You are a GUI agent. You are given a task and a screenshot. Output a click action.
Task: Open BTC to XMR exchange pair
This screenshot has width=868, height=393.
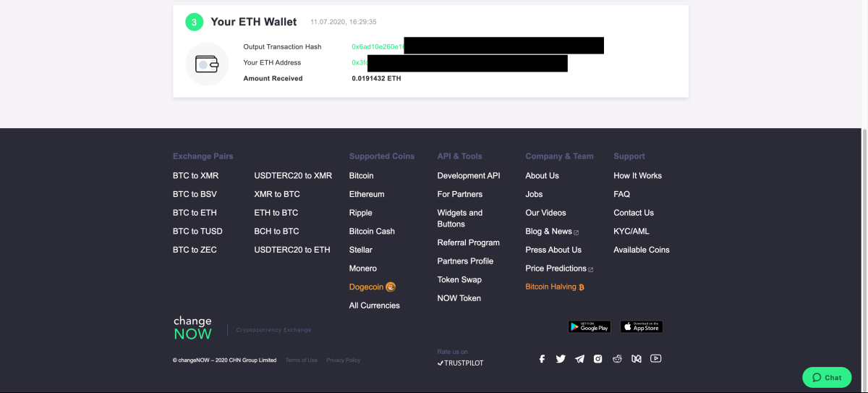[195, 176]
